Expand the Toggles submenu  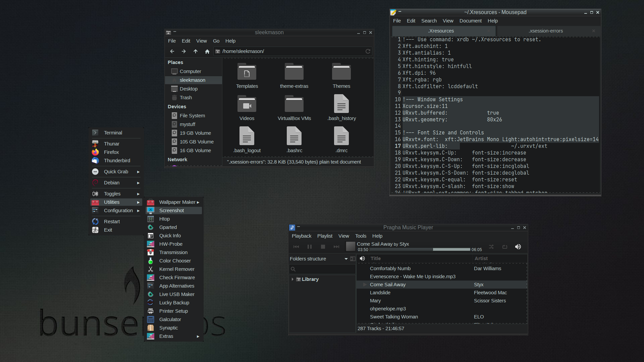116,194
